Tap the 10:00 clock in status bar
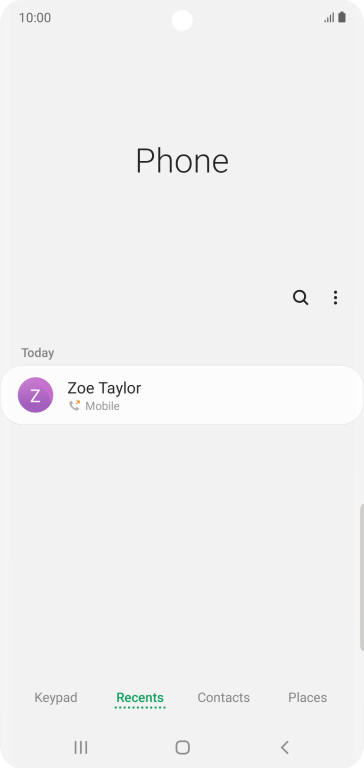Screen dimensions: 364x768 click(x=35, y=18)
